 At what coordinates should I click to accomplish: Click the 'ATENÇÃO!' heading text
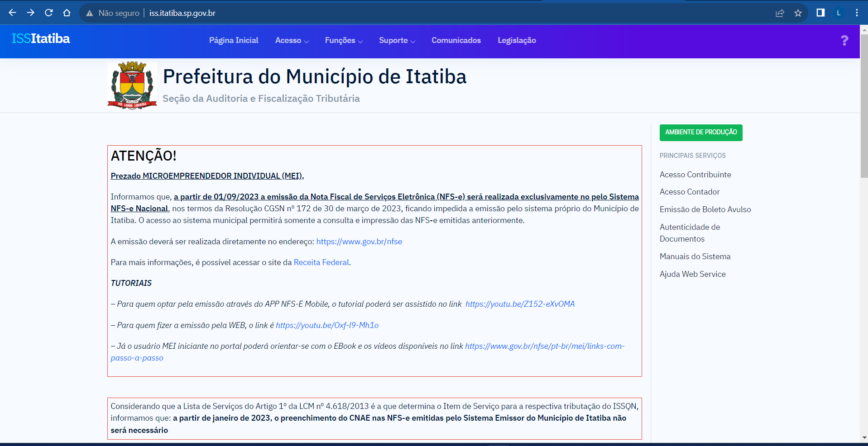pos(144,156)
